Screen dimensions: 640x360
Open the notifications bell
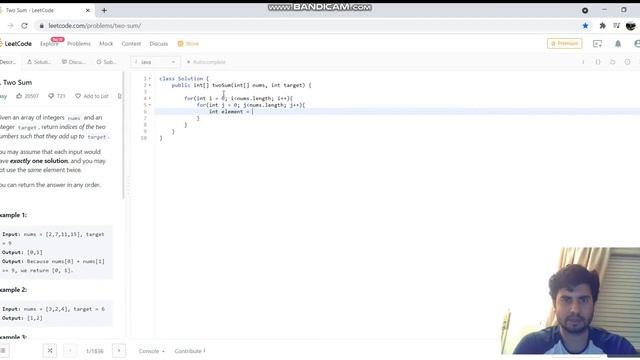(x=618, y=44)
